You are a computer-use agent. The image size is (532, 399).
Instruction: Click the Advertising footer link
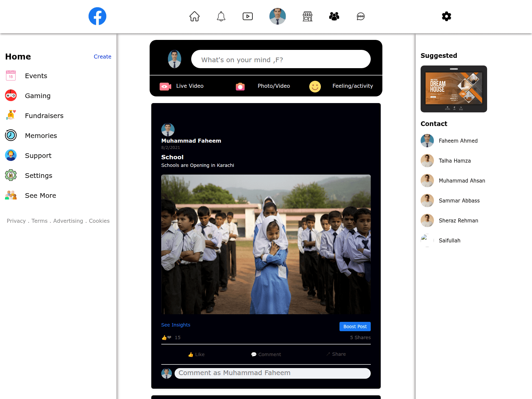tap(68, 221)
